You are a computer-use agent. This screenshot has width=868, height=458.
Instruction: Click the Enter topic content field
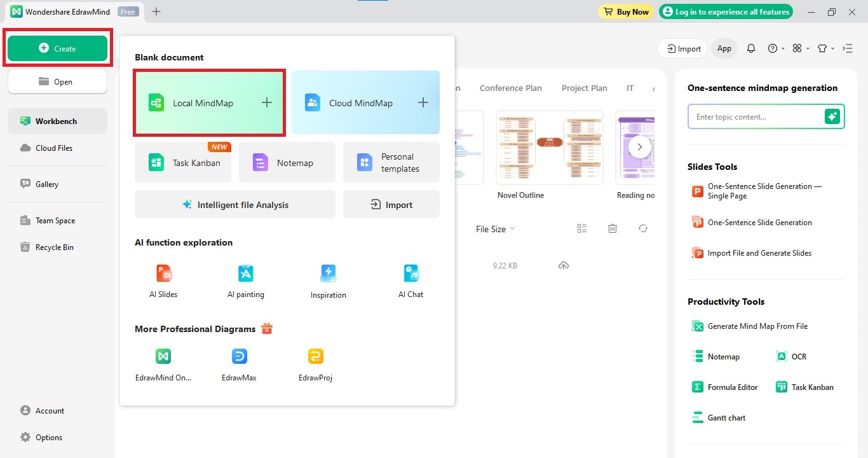756,117
